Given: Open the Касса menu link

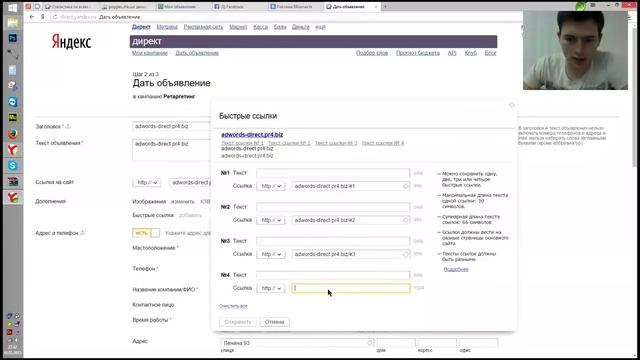Looking at the screenshot, I should pos(260,27).
